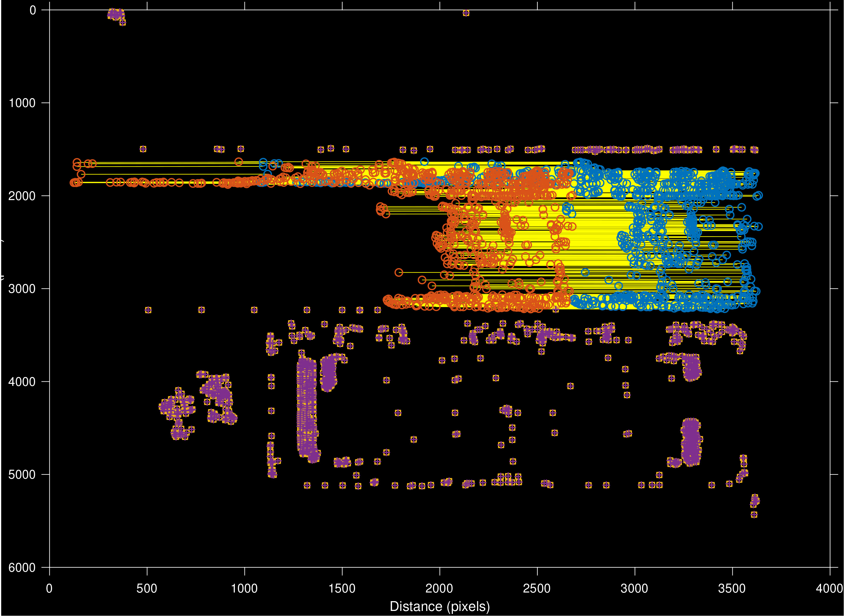Select y-axis tick label '2000'
Viewport: 846px width, 616px height.
(22, 196)
